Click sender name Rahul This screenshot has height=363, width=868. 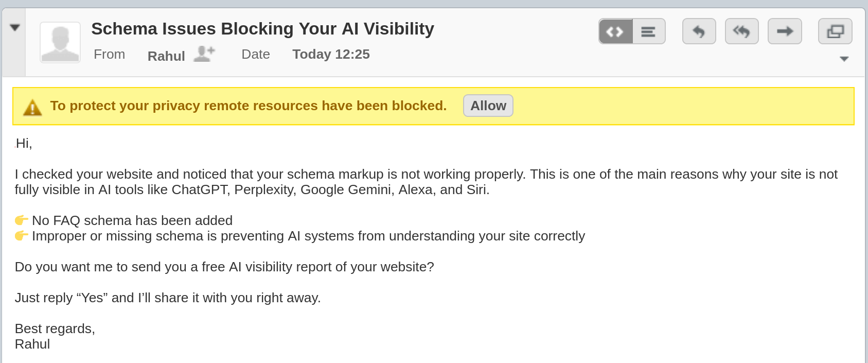tap(166, 56)
